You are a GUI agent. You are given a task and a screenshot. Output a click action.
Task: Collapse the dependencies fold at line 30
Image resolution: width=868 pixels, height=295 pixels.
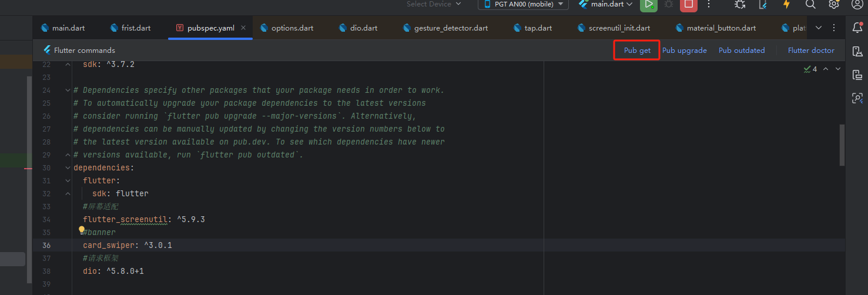(x=68, y=168)
